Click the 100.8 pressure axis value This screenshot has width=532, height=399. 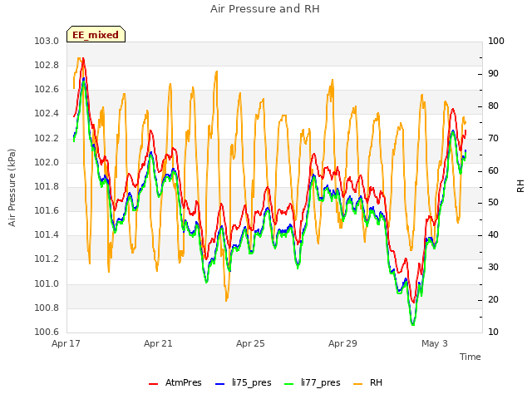47,308
